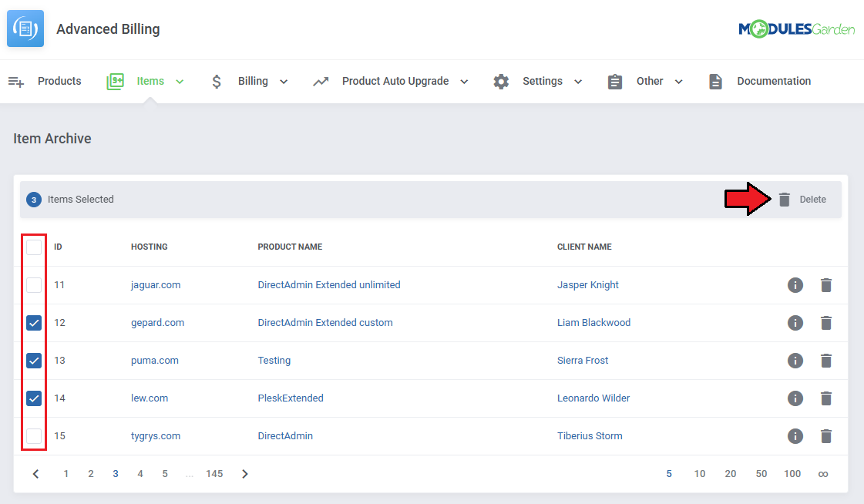Viewport: 864px width, 504px height.
Task: Check the checkbox for item ID 11
Action: tap(34, 285)
